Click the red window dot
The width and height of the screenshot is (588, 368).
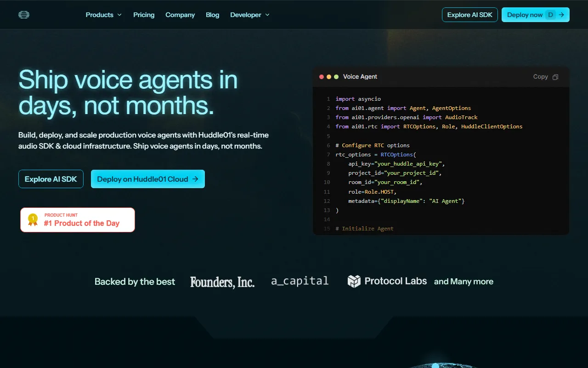(322, 77)
